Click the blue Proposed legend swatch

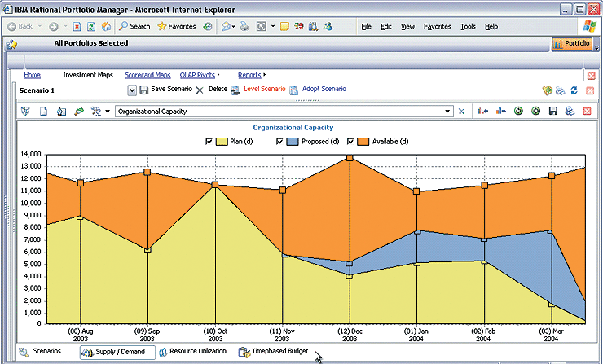(293, 142)
